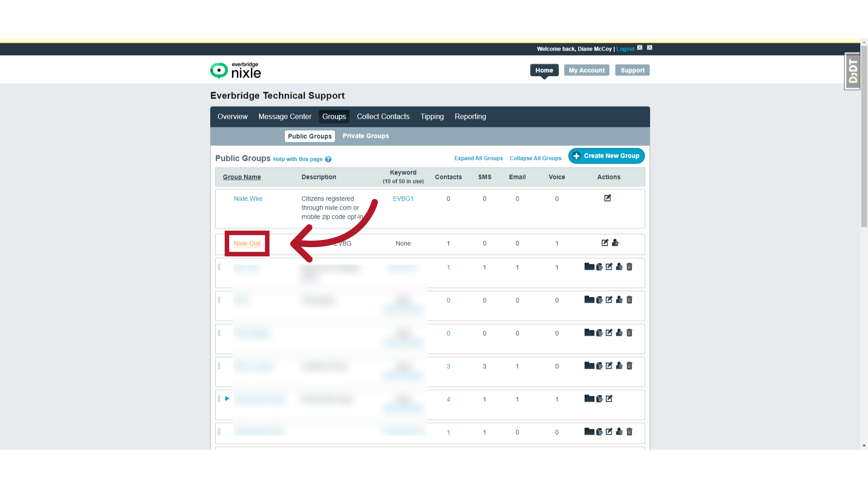The height and width of the screenshot is (488, 868).
Task: Edit the group that has 3 contacts
Action: click(609, 366)
